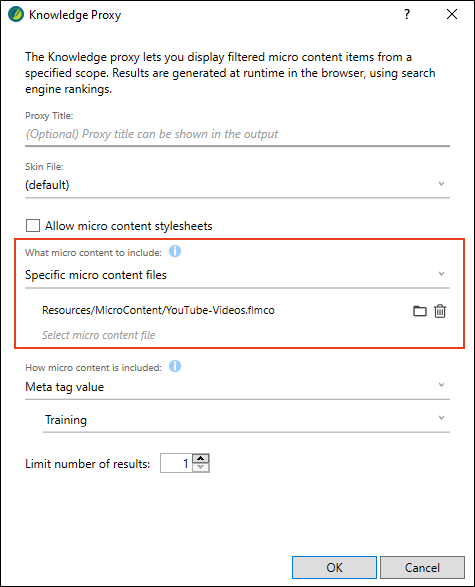Click the Cancel button

[x=422, y=568]
